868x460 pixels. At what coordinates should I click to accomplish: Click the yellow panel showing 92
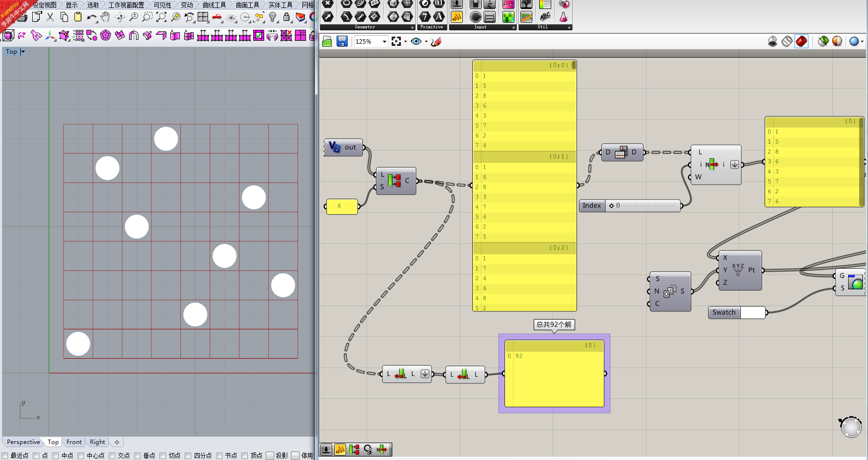pos(555,374)
